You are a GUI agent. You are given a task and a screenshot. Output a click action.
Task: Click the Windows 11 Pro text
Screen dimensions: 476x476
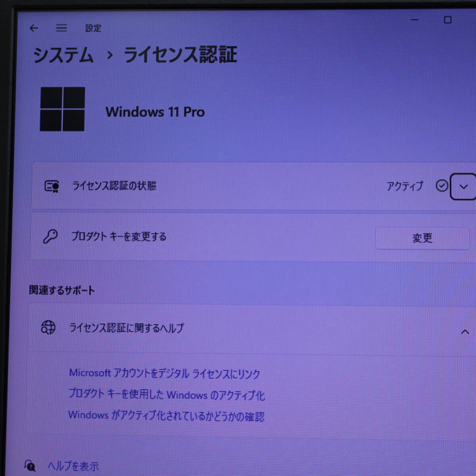click(155, 112)
